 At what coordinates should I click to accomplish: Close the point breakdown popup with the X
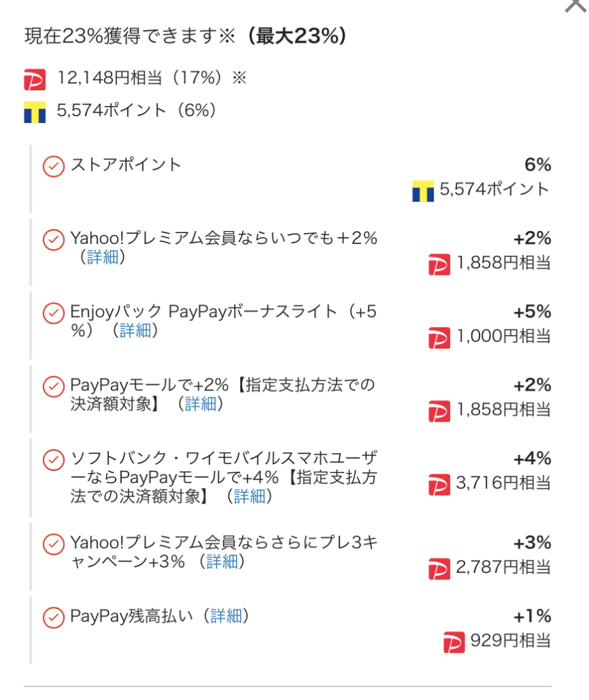click(x=575, y=5)
